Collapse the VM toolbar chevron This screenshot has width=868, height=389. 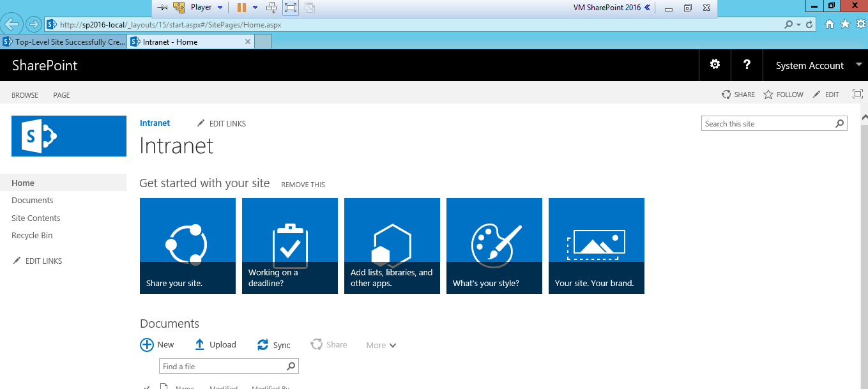pyautogui.click(x=647, y=8)
